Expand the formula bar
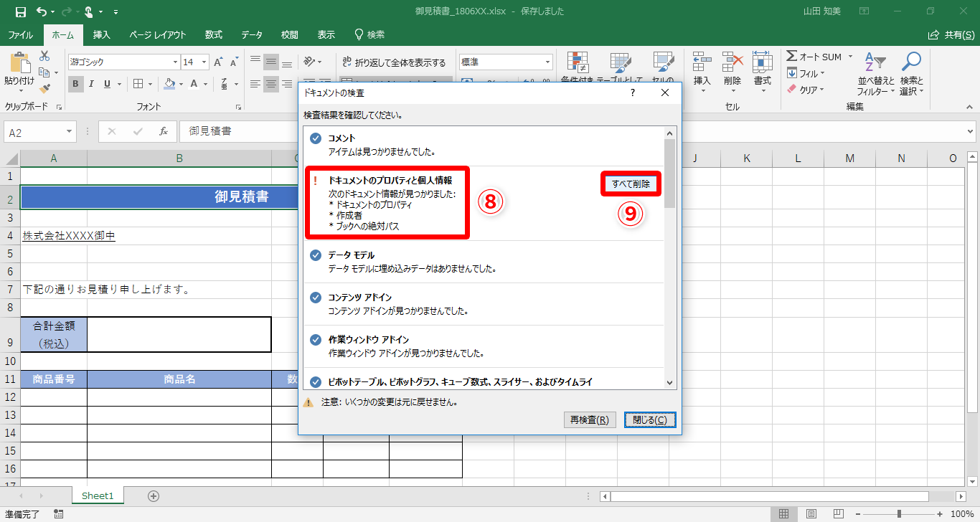980x522 pixels. (x=971, y=132)
